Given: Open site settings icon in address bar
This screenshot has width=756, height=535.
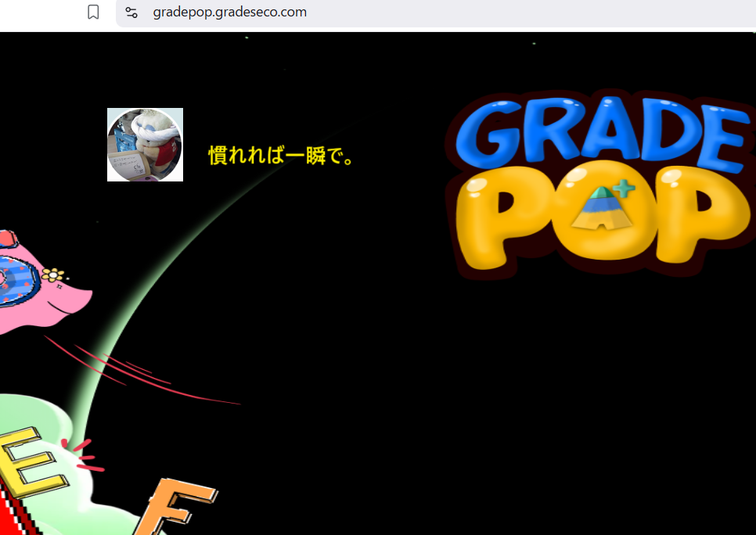Looking at the screenshot, I should pos(131,12).
